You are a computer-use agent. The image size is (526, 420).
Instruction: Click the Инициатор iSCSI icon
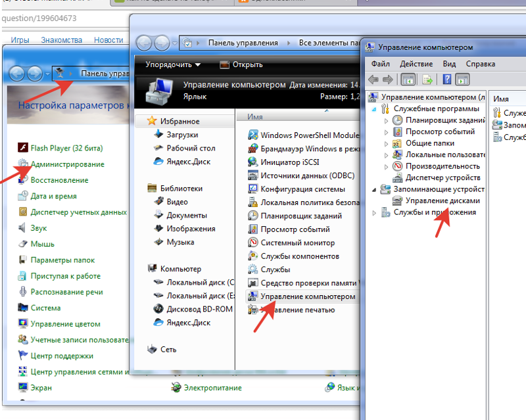253,162
